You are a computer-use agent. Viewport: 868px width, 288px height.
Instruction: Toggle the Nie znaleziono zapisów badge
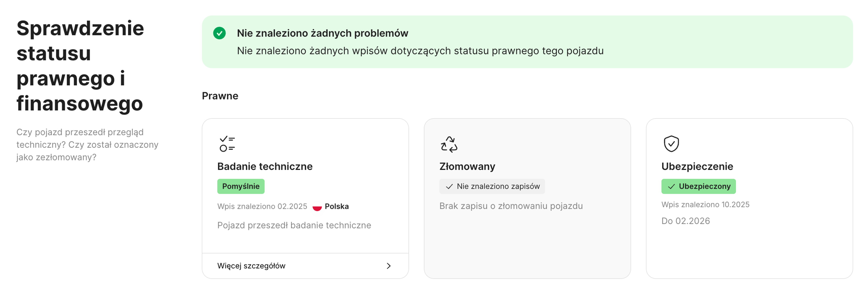492,186
